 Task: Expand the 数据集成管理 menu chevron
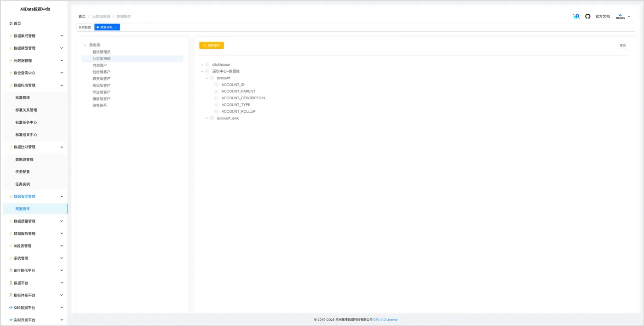pos(62,36)
